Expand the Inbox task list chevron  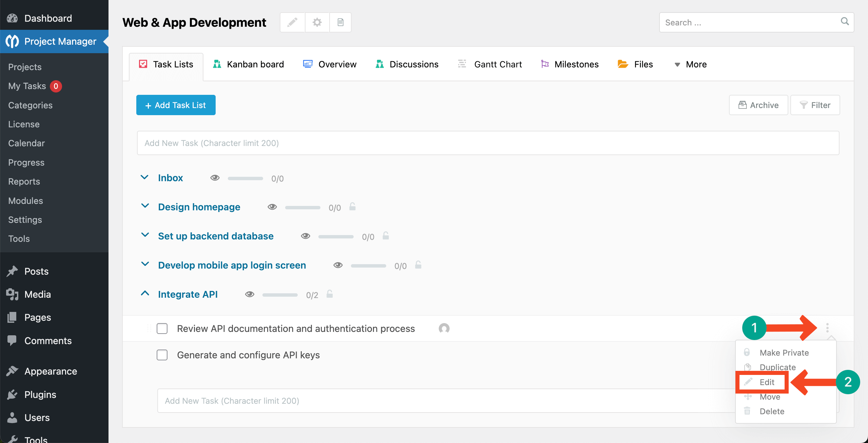[x=145, y=177]
